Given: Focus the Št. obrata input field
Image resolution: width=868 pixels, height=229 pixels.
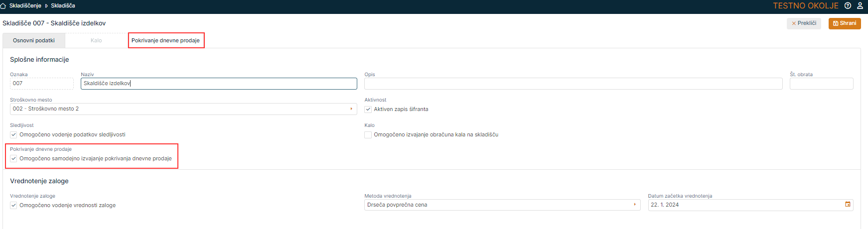Looking at the screenshot, I should pyautogui.click(x=821, y=84).
